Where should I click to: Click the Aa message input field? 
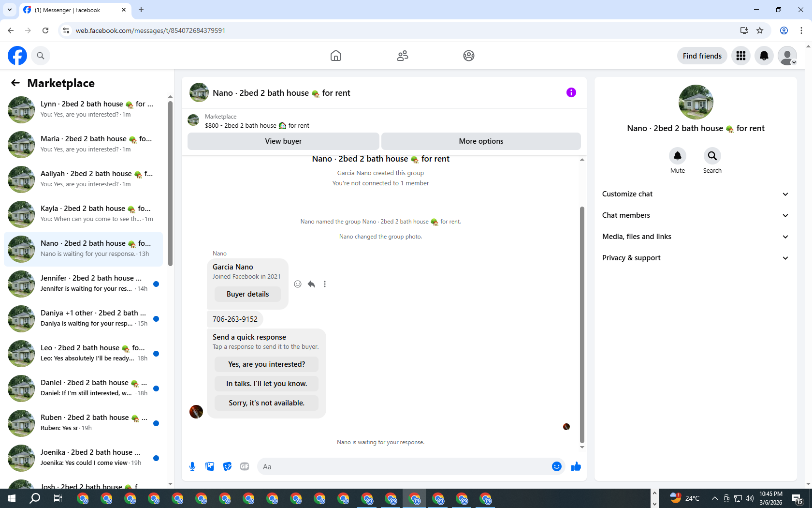point(404,466)
